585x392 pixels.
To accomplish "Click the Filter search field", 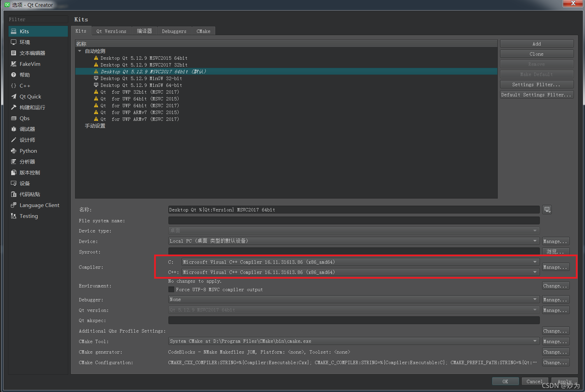I will pos(38,19).
